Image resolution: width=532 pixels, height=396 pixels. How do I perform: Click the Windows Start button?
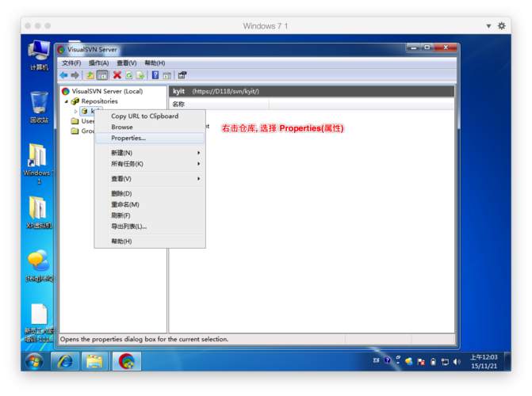click(34, 361)
